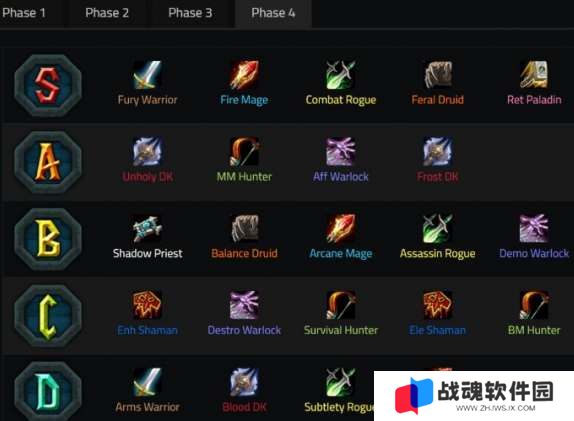Click the A tier badge

[x=48, y=162]
